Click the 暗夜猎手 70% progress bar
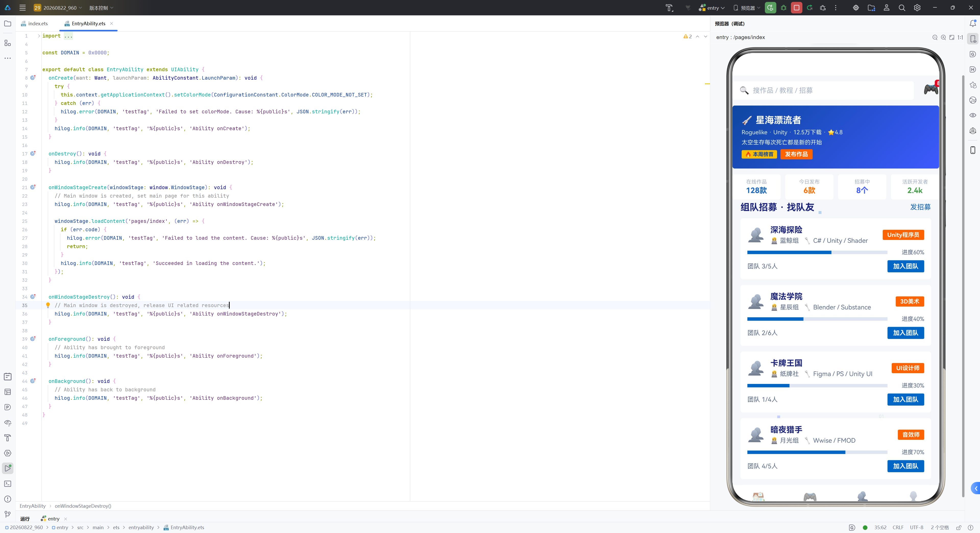 tap(817, 452)
